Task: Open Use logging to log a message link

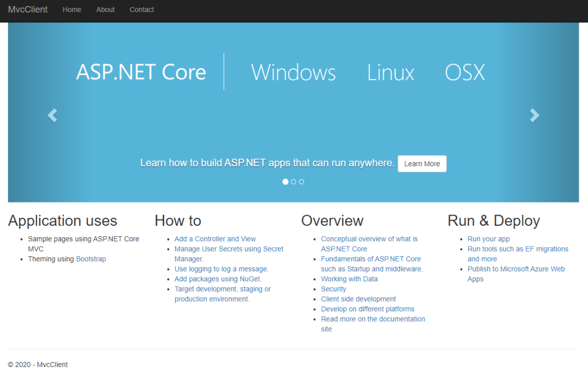Action: pyautogui.click(x=221, y=269)
